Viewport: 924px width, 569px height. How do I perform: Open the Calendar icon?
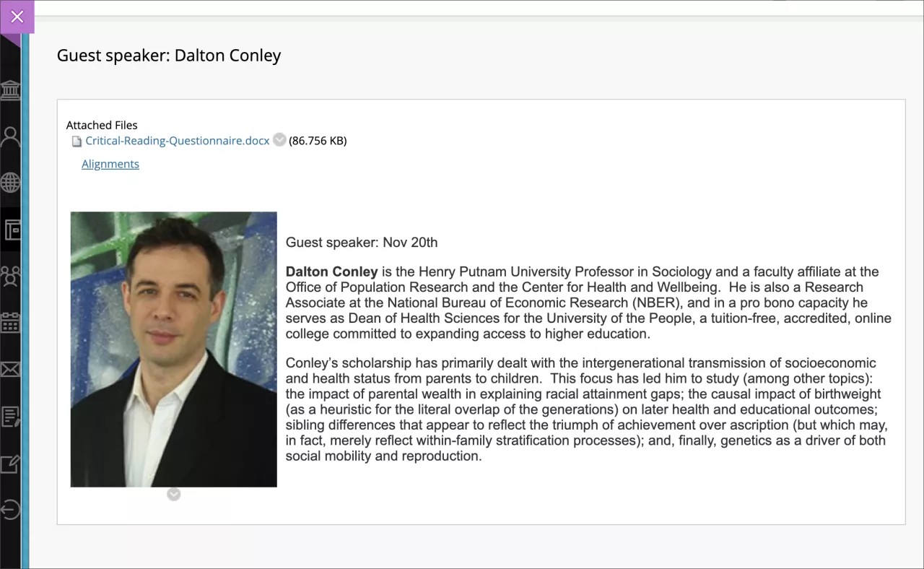point(10,323)
